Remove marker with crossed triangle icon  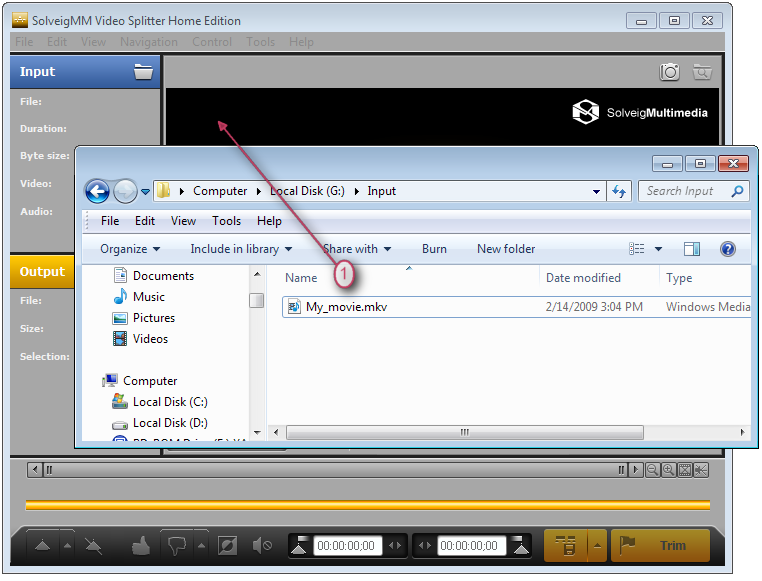click(x=93, y=546)
